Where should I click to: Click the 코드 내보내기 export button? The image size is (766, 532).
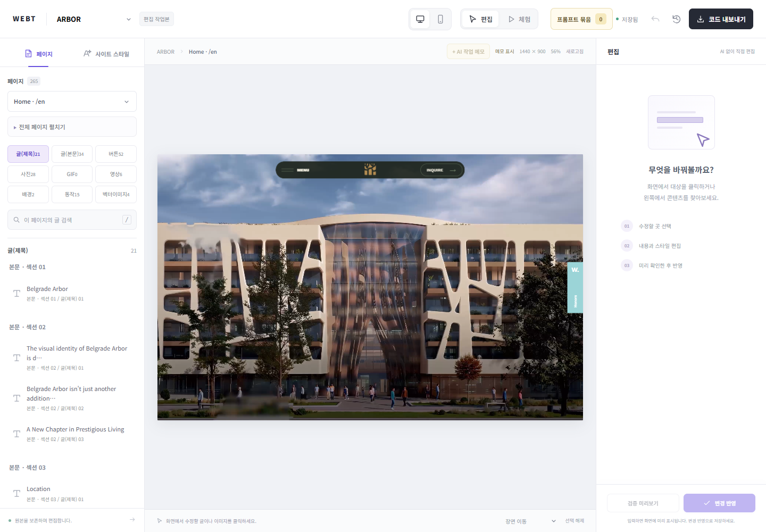click(721, 19)
